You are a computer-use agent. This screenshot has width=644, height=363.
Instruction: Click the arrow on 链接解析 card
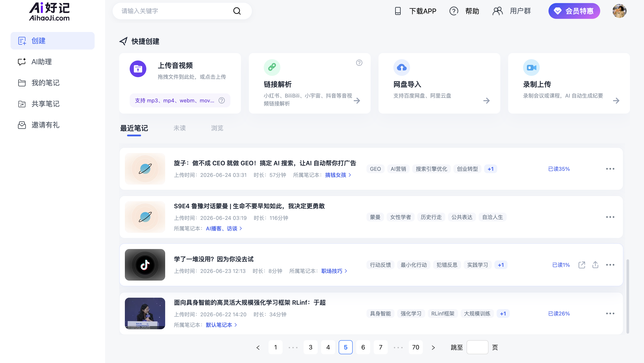(357, 101)
